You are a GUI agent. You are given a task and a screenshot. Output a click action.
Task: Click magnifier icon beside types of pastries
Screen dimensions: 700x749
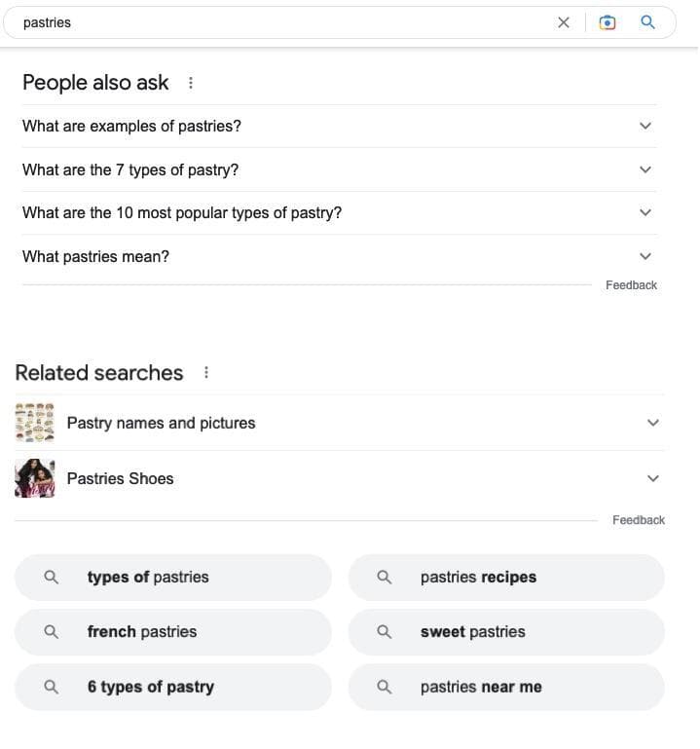click(x=52, y=578)
